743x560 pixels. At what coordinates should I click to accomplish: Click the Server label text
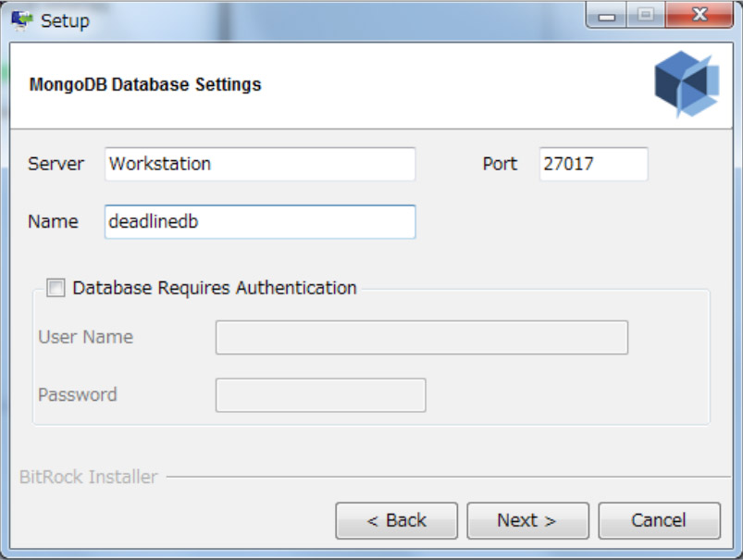[x=56, y=164]
